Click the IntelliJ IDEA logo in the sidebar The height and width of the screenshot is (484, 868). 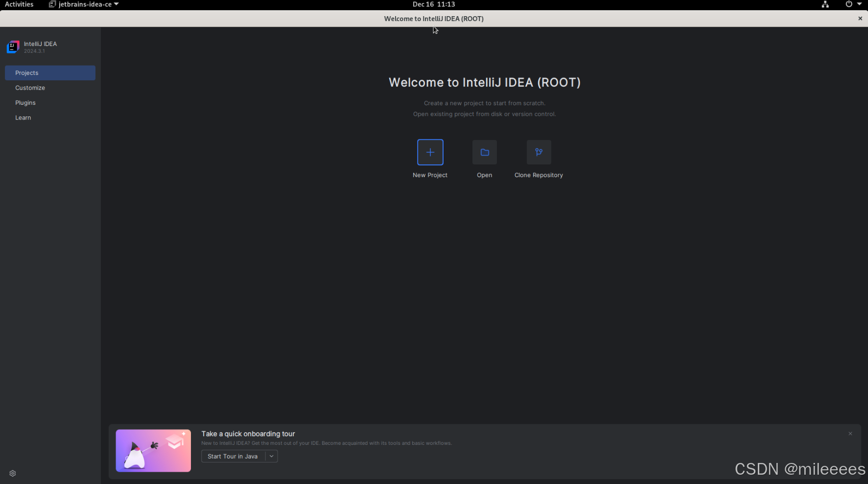pyautogui.click(x=13, y=46)
